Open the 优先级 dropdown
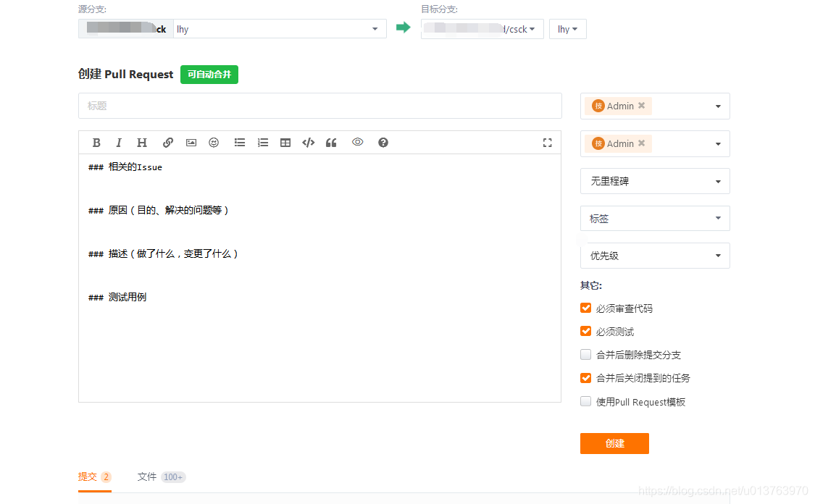Viewport: 815px width, 504px height. (654, 255)
